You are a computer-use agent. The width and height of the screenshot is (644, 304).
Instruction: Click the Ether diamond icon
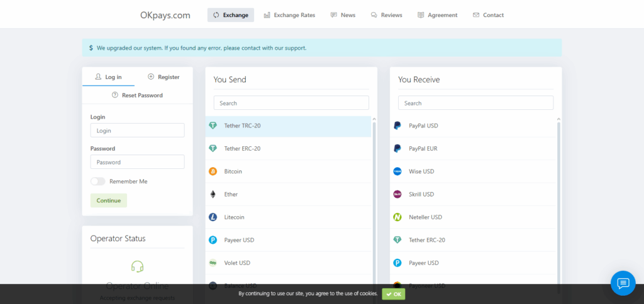coord(213,195)
